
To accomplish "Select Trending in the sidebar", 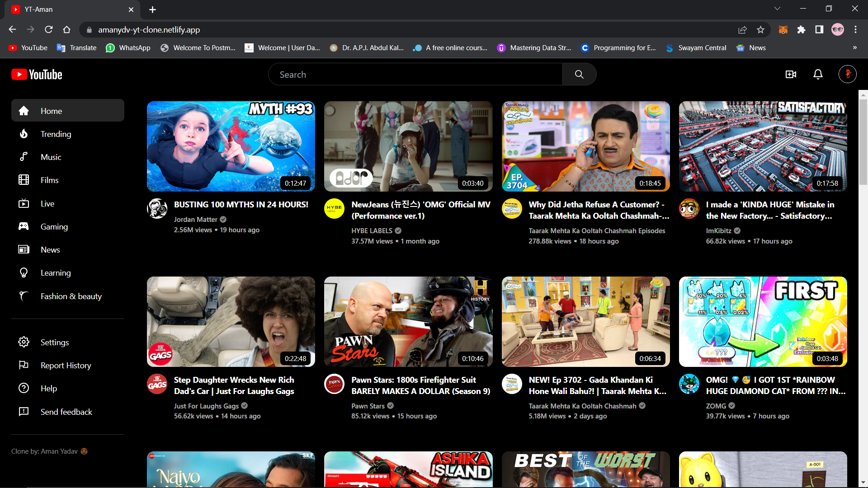I will tap(68, 134).
